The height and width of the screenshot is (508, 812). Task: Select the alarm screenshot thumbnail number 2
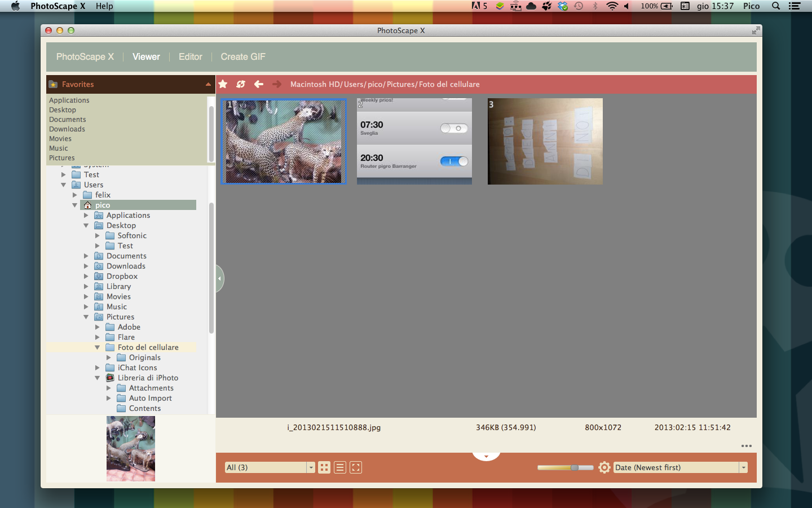coord(414,141)
